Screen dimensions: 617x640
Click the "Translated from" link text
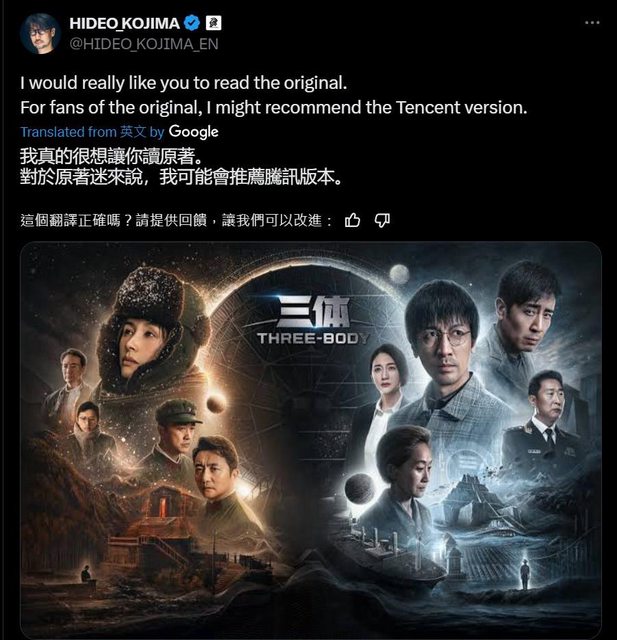pyautogui.click(x=69, y=132)
